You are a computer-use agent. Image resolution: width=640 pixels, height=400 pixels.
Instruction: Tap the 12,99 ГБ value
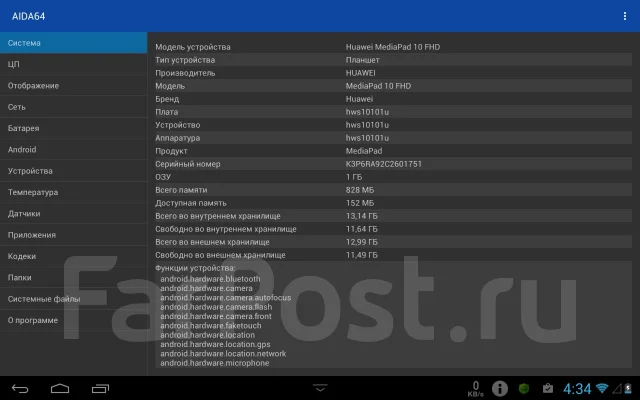(362, 242)
